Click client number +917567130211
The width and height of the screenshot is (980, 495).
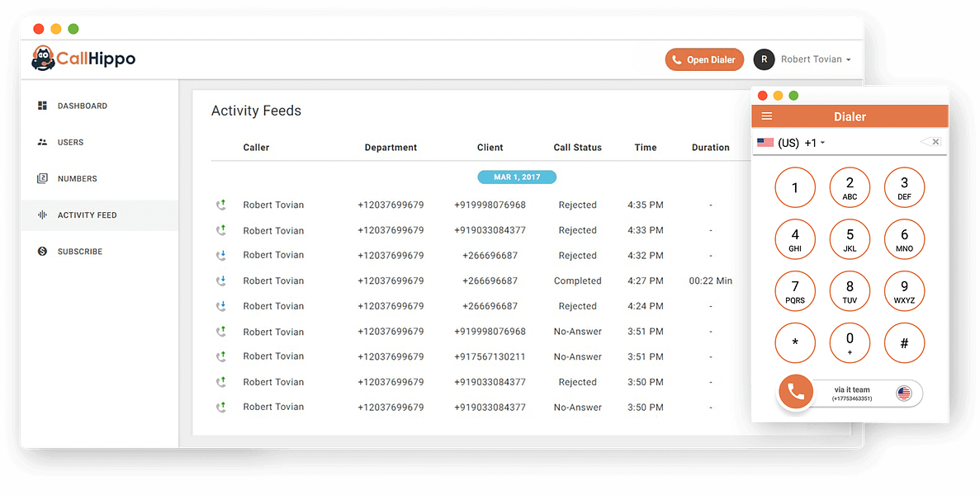[x=490, y=356]
